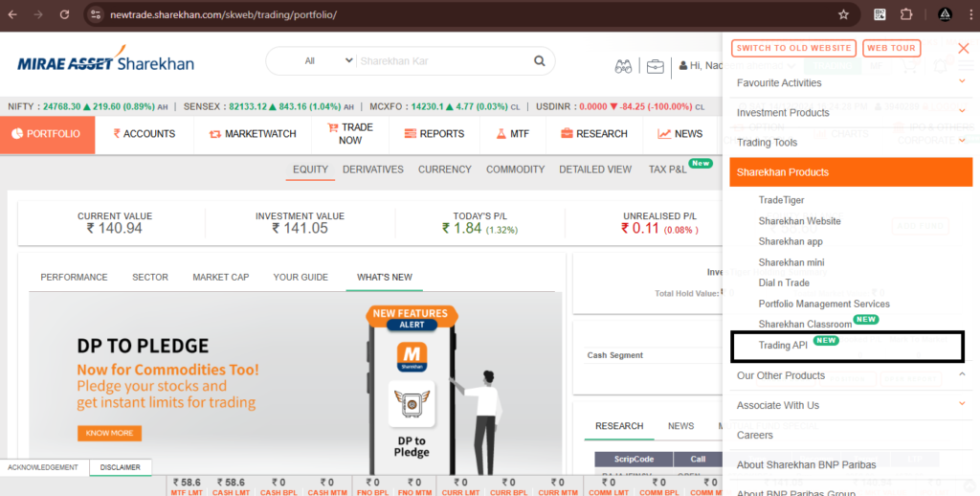This screenshot has width=980, height=496.
Task: Click the search magnifier icon
Action: coord(539,60)
